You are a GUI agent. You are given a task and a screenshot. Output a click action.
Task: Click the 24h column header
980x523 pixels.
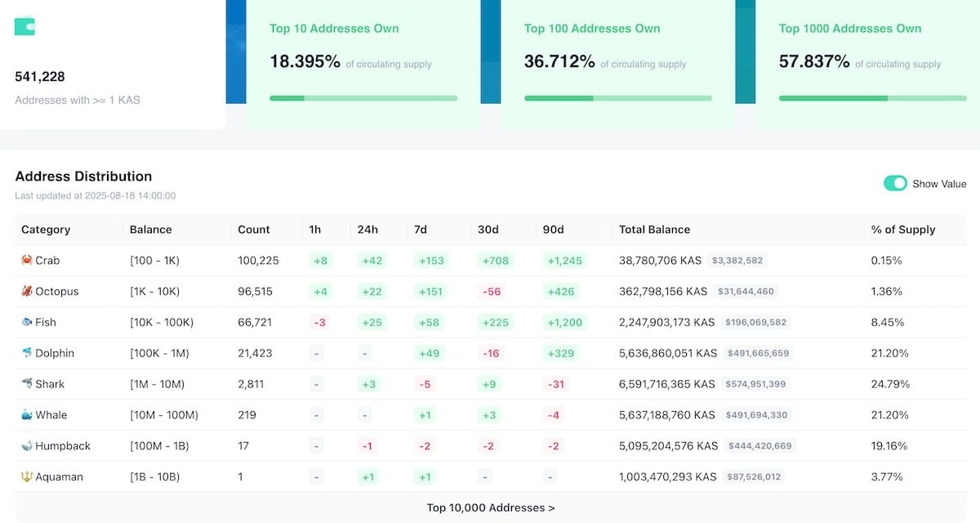point(367,230)
